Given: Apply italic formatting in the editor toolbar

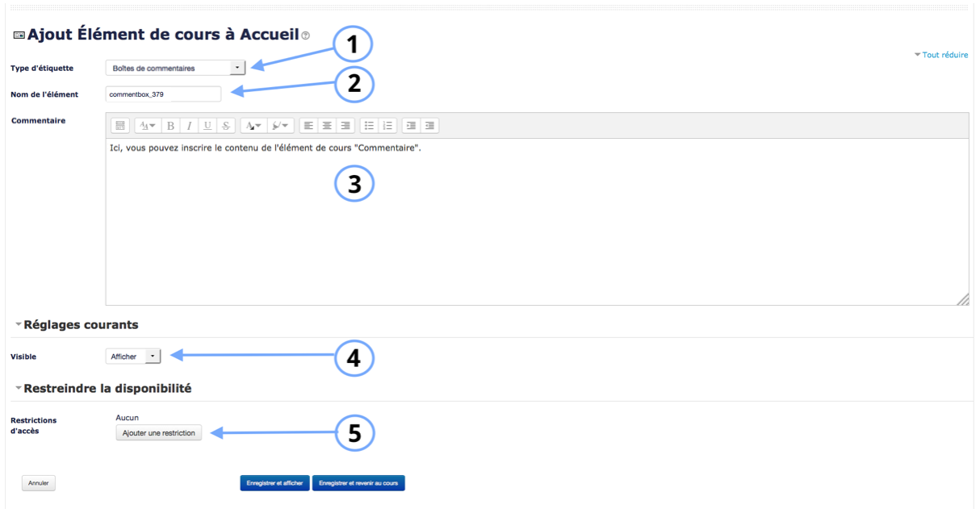Looking at the screenshot, I should pyautogui.click(x=189, y=126).
